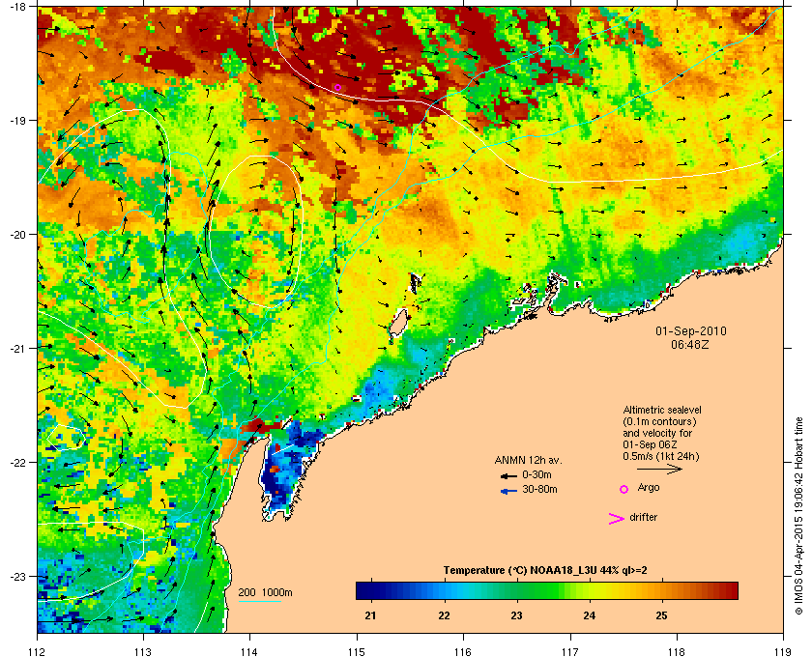Click the longitude axis label 117
This screenshot has width=812, height=657.
click(x=570, y=652)
